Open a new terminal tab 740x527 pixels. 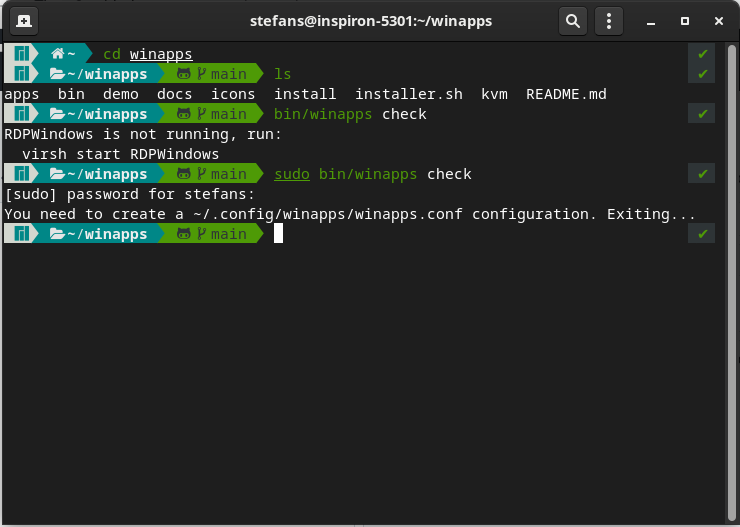click(x=24, y=21)
